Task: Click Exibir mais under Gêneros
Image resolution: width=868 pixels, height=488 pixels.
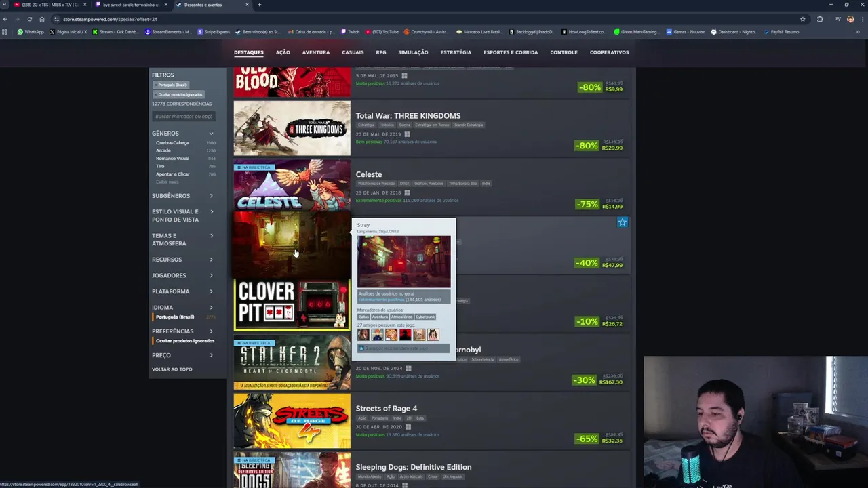Action: (167, 182)
